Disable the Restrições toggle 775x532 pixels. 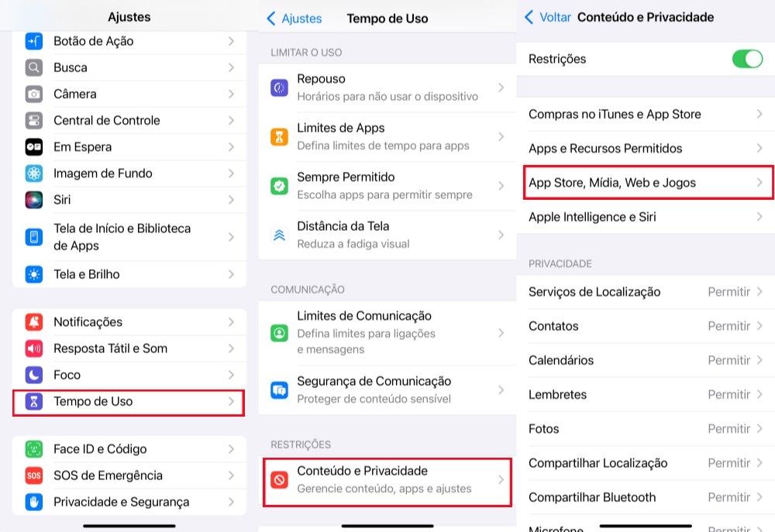click(746, 59)
